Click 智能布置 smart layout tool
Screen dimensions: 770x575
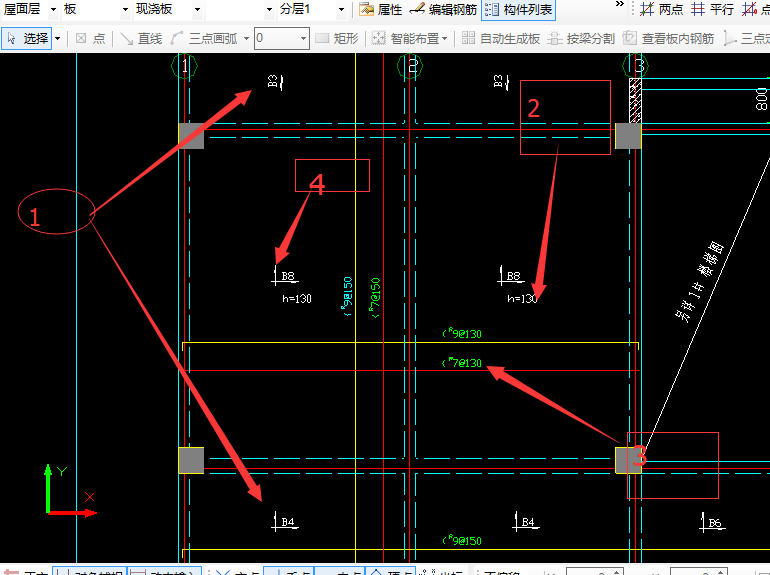[409, 38]
